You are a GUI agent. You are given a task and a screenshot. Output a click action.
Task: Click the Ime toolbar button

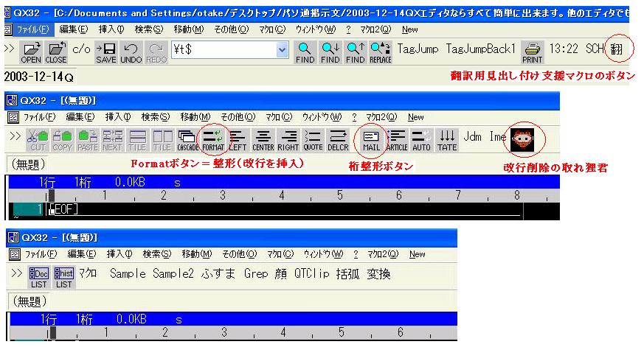(x=498, y=136)
